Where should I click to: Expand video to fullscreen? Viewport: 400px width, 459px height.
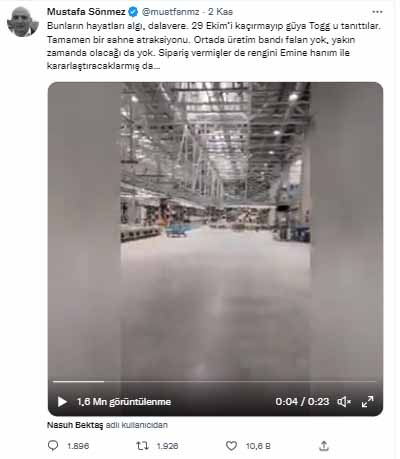[x=367, y=402]
